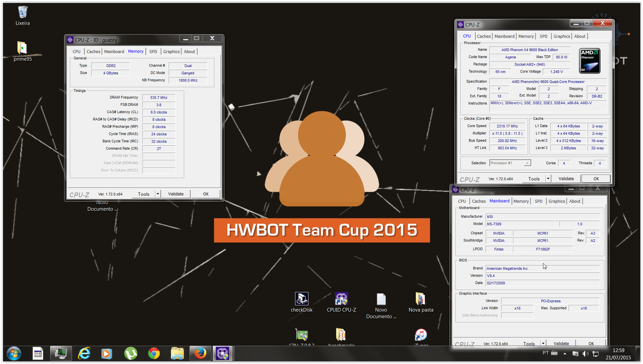This screenshot has width=643, height=364.
Task: Open the network tray icon
Action: tap(596, 354)
